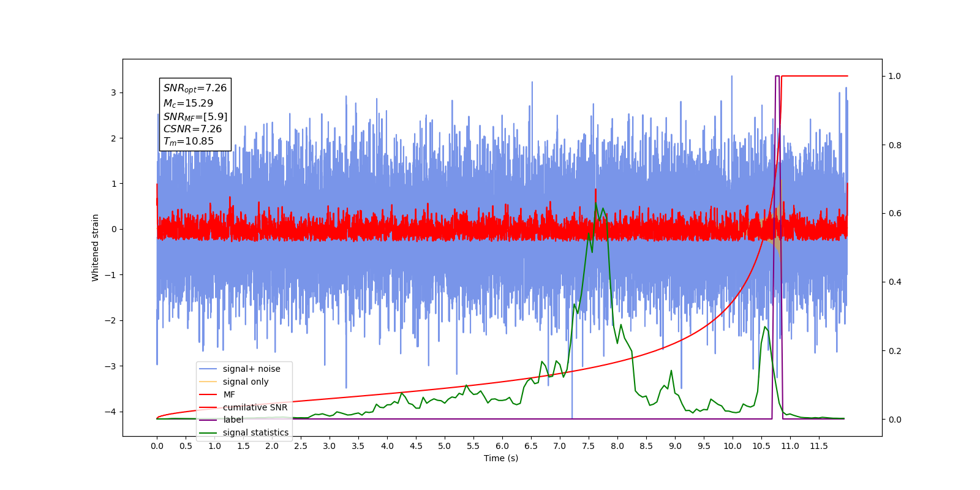980x490 pixels.
Task: Click the purple line swatch for label
Action: (208, 420)
